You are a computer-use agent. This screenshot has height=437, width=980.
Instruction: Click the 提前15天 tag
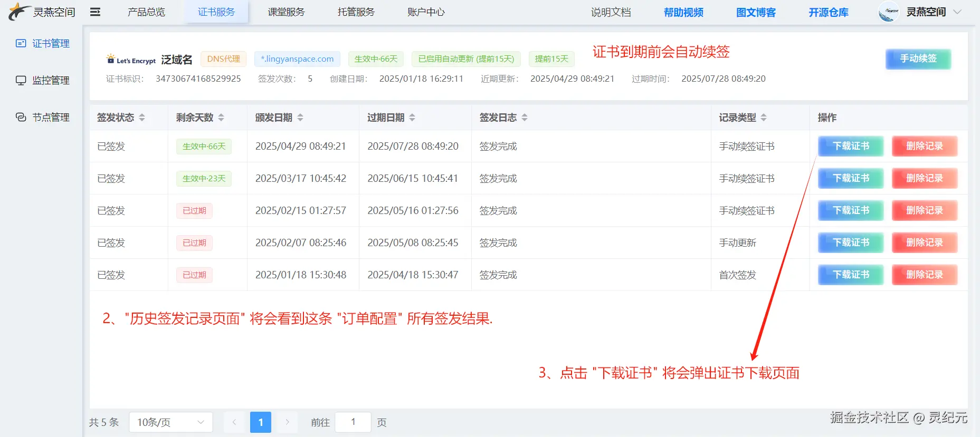pyautogui.click(x=551, y=59)
